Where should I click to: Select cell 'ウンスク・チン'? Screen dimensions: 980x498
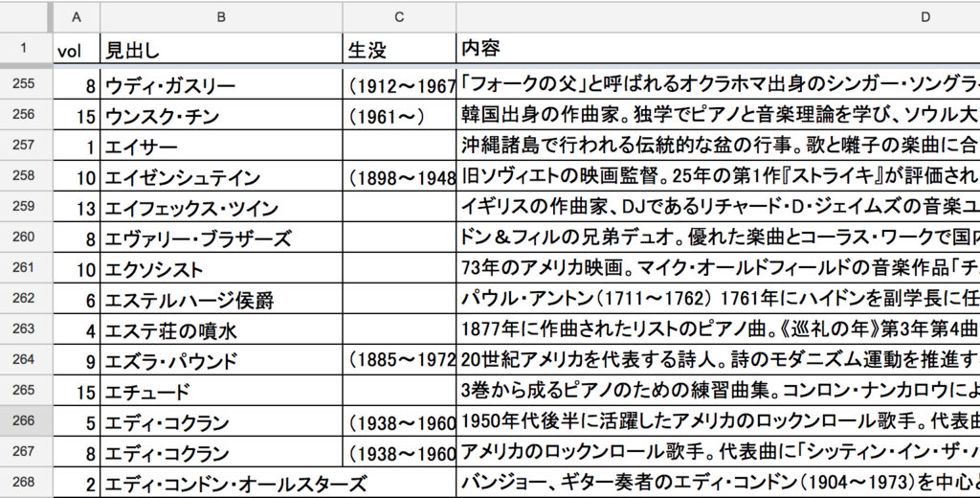[221, 115]
